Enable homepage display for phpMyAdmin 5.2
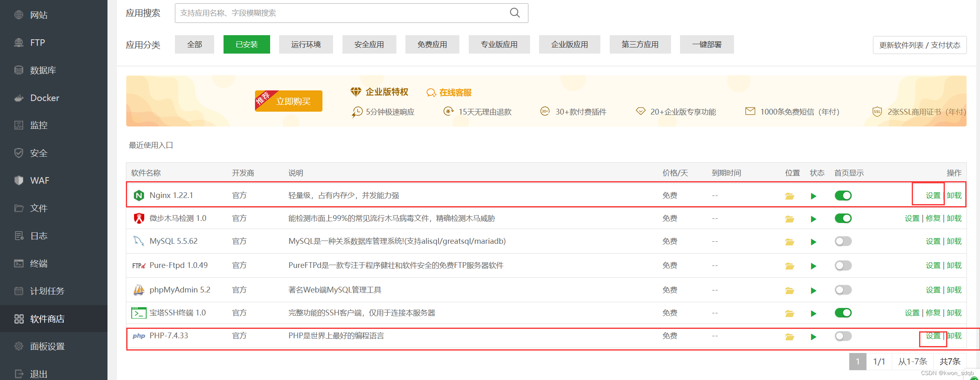The width and height of the screenshot is (980, 380). click(843, 290)
